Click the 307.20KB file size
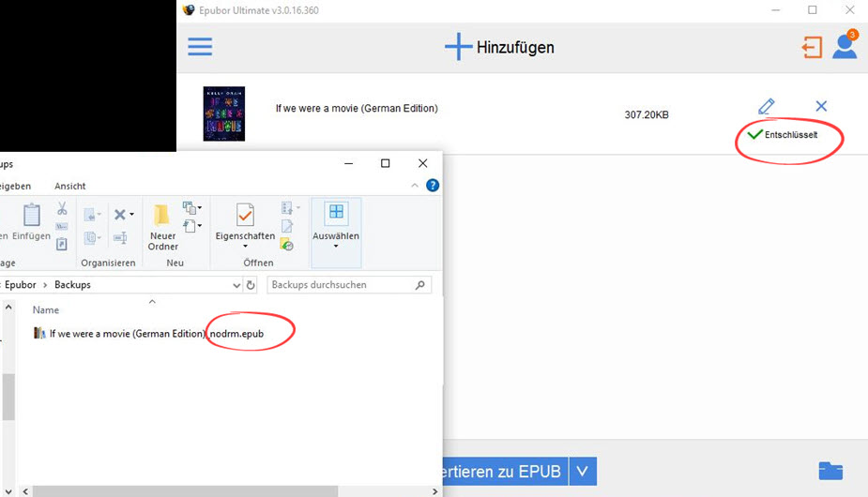This screenshot has width=868, height=497. click(647, 114)
